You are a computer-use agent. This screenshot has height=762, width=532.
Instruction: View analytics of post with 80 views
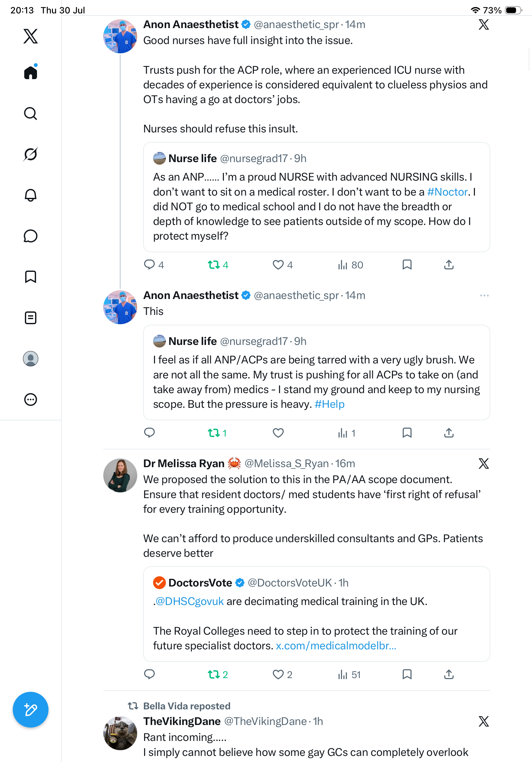pyautogui.click(x=350, y=265)
